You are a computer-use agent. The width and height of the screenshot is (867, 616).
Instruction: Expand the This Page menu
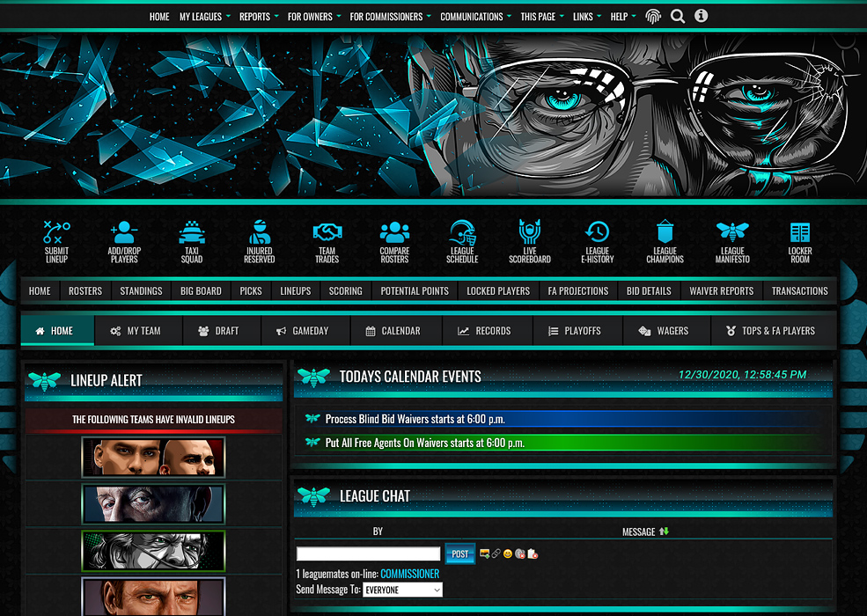point(542,17)
